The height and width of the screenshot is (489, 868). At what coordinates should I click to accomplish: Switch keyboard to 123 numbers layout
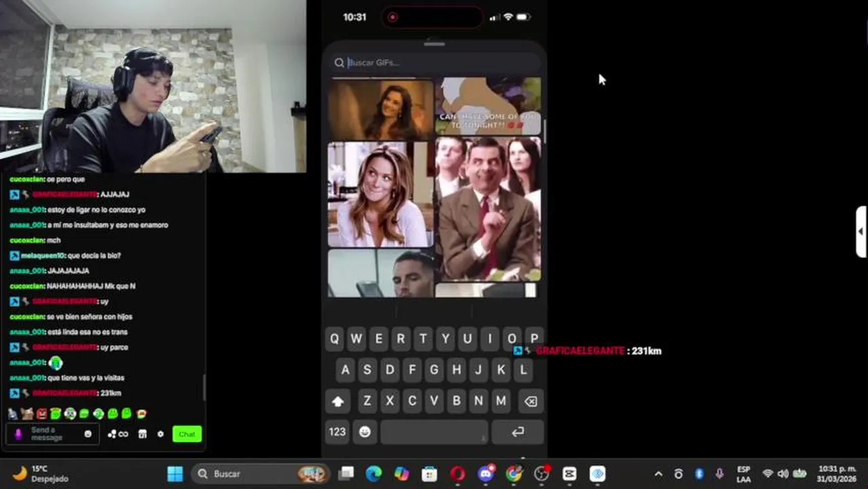tap(338, 432)
